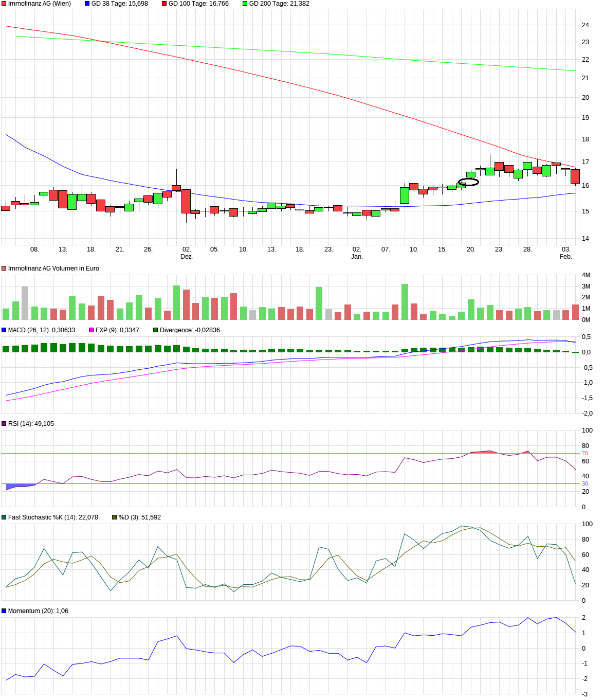Click the blue GD 38 Tage legend swatch
Screen dimensions: 604x700
point(87,4)
